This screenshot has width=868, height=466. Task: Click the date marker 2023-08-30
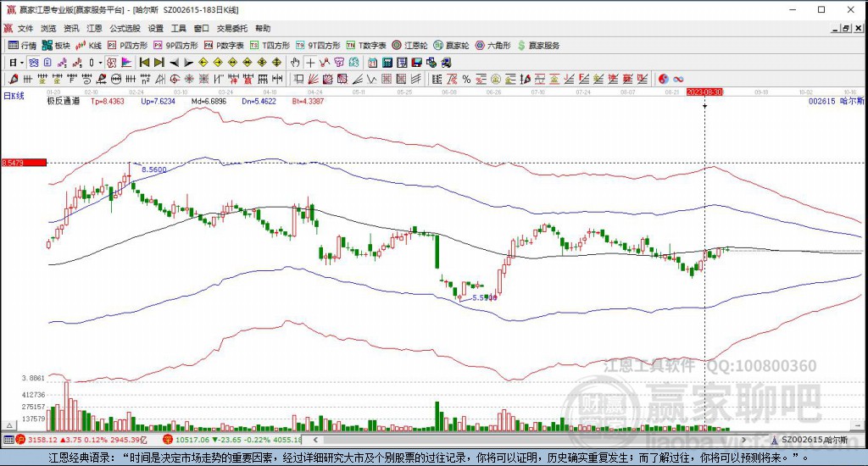704,92
